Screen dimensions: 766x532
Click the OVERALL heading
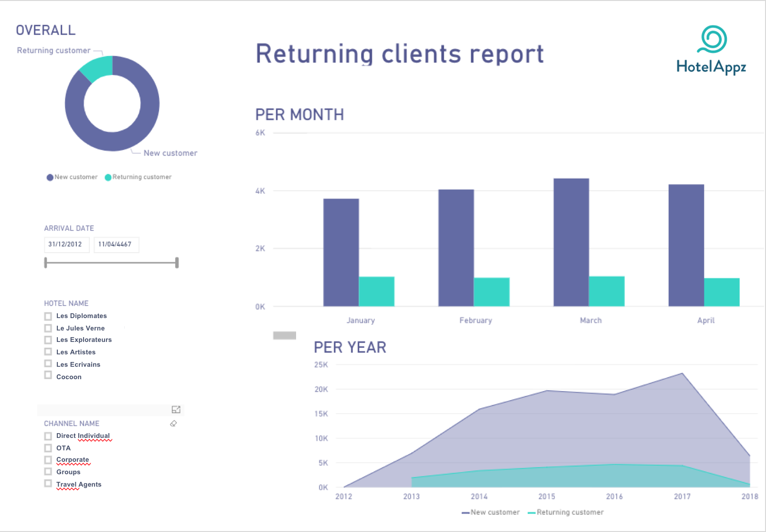(x=46, y=31)
